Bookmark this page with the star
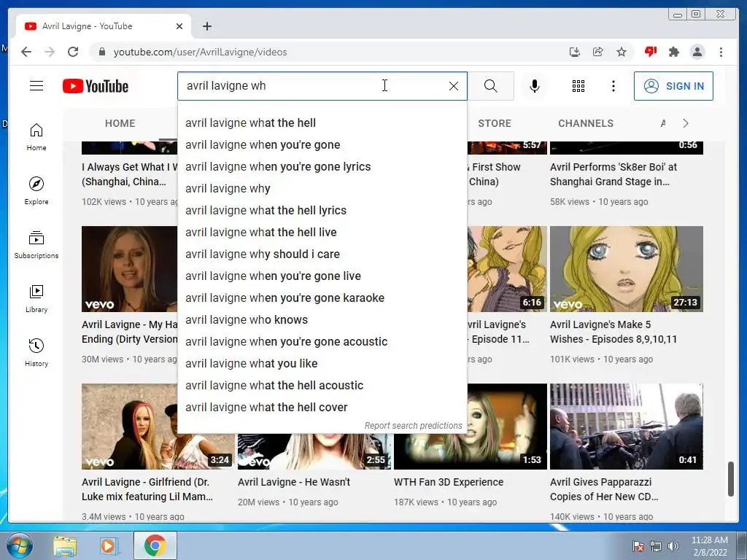The height and width of the screenshot is (560, 747). tap(622, 52)
